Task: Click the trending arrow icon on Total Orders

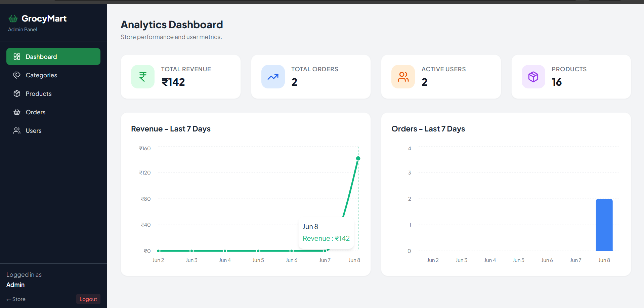Action: click(x=273, y=77)
